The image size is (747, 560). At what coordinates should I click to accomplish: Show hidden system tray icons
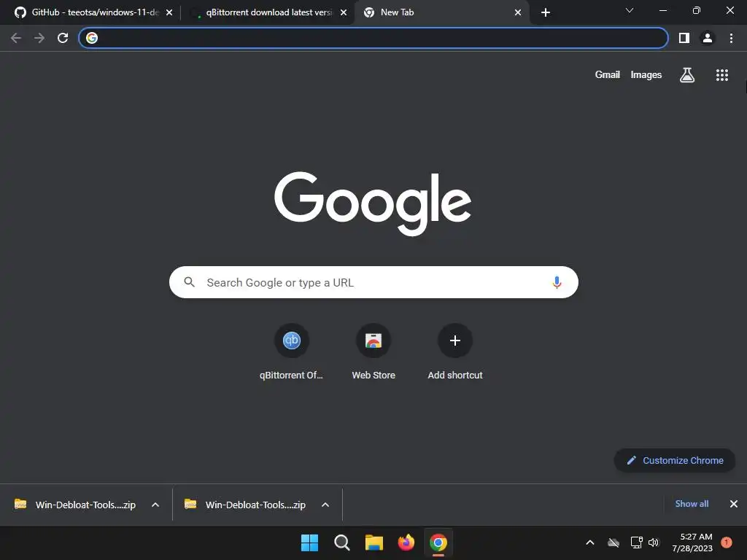[589, 542]
